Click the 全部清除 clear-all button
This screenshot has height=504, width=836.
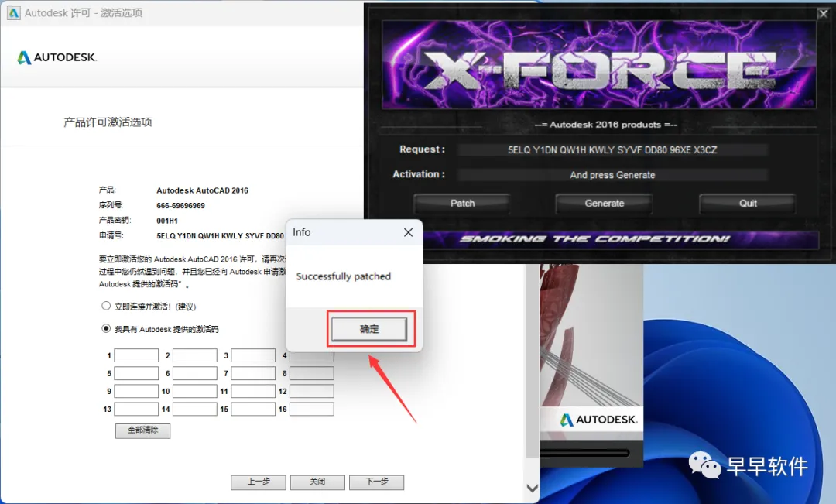pyautogui.click(x=143, y=430)
